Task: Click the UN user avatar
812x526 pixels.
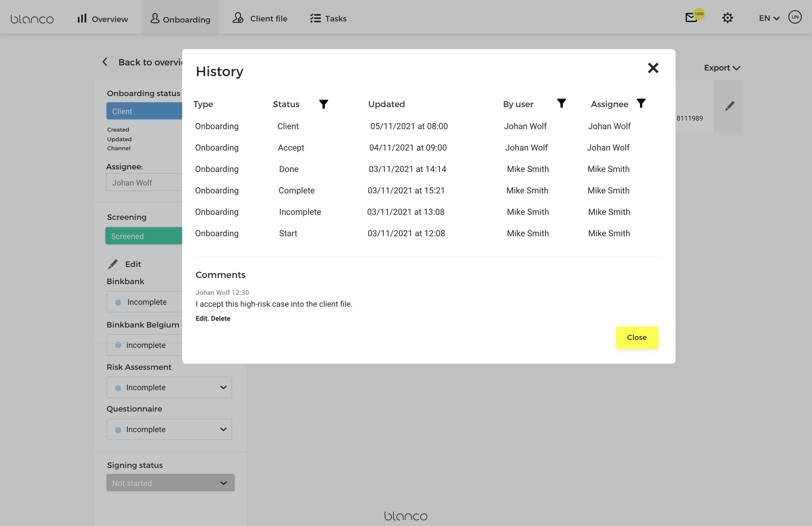Action: click(795, 17)
